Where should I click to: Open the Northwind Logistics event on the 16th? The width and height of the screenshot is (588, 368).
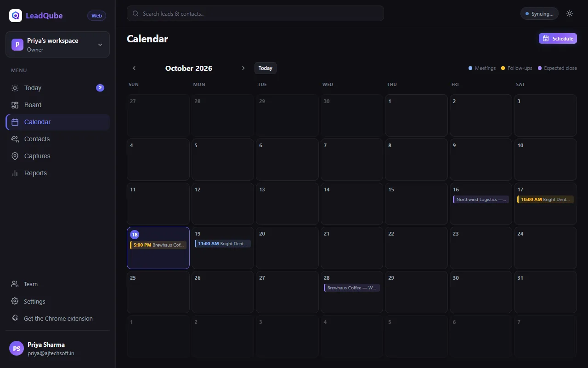(481, 200)
